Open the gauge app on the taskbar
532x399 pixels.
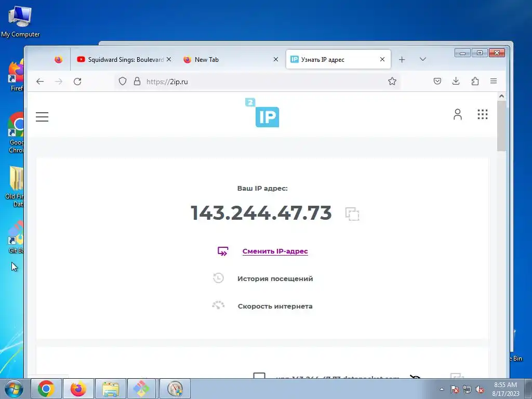point(175,389)
